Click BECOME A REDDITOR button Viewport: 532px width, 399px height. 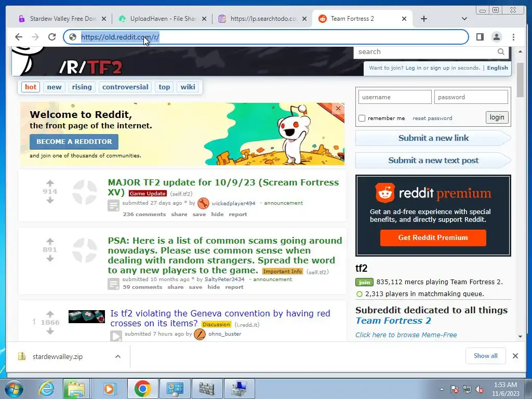tap(74, 142)
